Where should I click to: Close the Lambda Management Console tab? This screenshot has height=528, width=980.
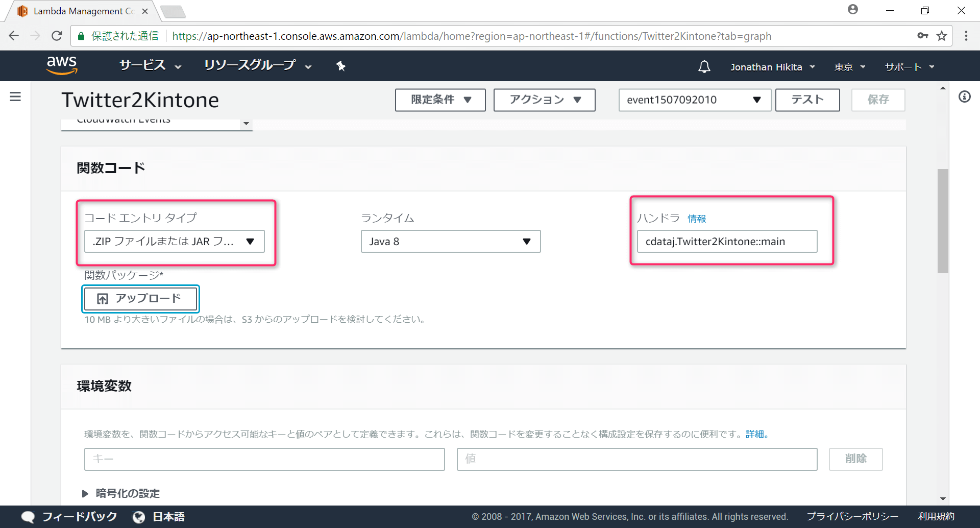(x=145, y=11)
